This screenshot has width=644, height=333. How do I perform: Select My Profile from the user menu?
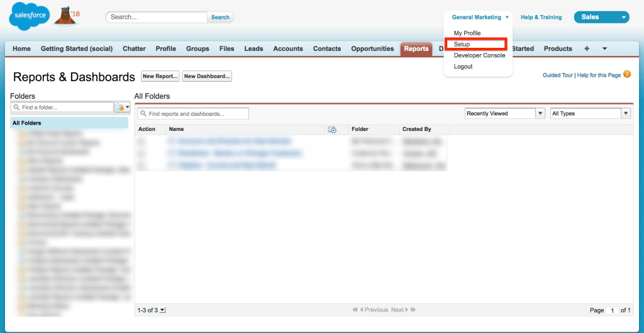467,33
